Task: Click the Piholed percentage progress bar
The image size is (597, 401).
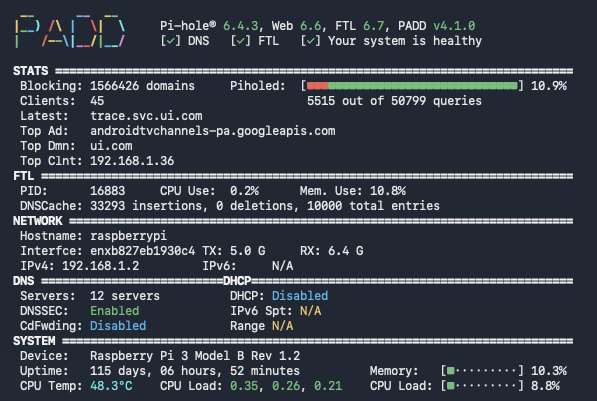Action: 412,86
